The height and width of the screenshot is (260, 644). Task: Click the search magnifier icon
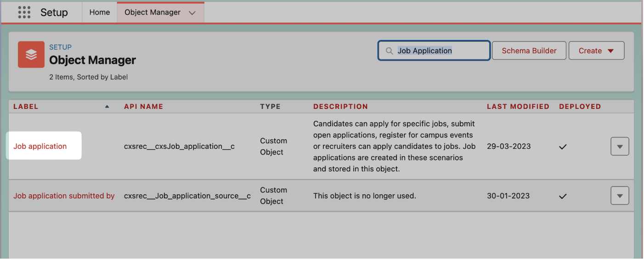[389, 51]
